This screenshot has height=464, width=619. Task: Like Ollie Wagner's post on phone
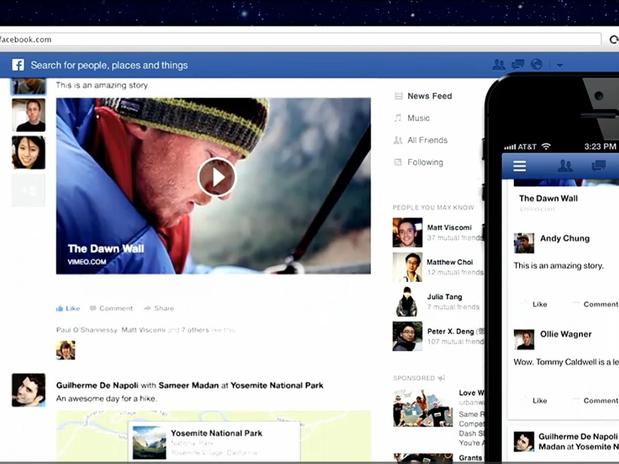pos(539,401)
